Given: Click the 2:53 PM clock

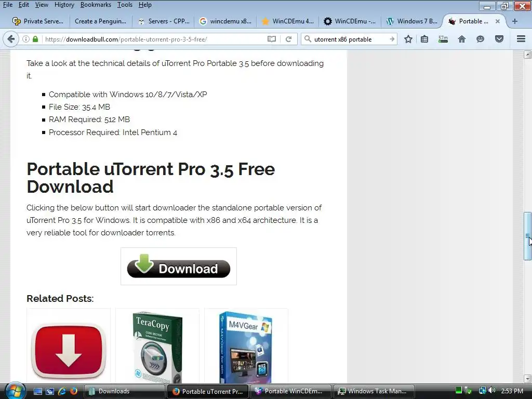Looking at the screenshot, I should [512, 391].
